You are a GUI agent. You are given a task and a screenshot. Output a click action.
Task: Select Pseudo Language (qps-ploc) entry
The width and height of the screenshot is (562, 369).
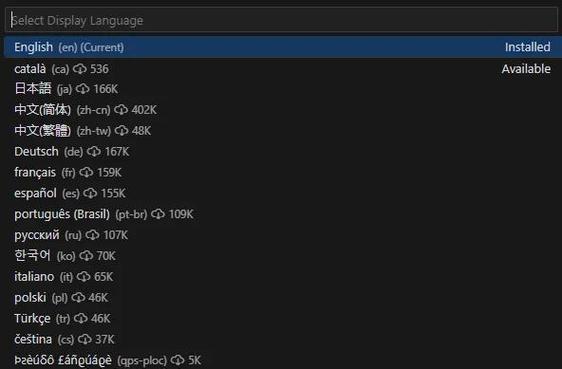click(x=283, y=360)
